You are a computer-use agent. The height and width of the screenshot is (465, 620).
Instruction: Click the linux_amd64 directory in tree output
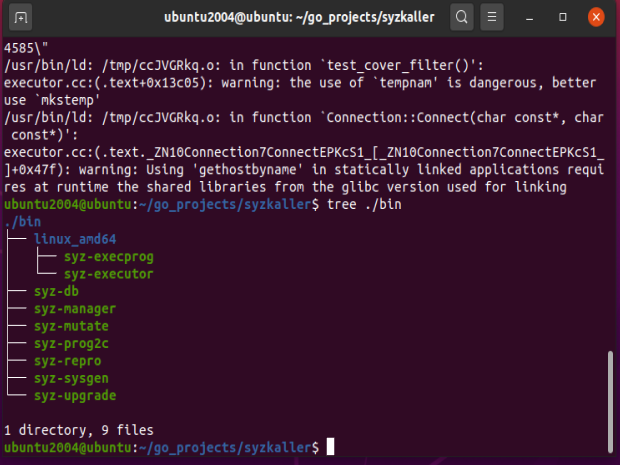pos(75,239)
